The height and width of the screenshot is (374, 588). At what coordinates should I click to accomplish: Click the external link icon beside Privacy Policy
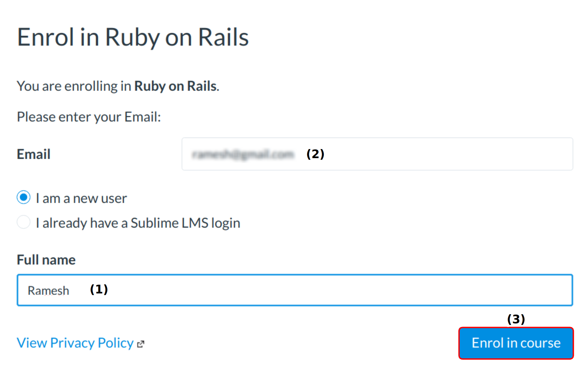pyautogui.click(x=141, y=344)
